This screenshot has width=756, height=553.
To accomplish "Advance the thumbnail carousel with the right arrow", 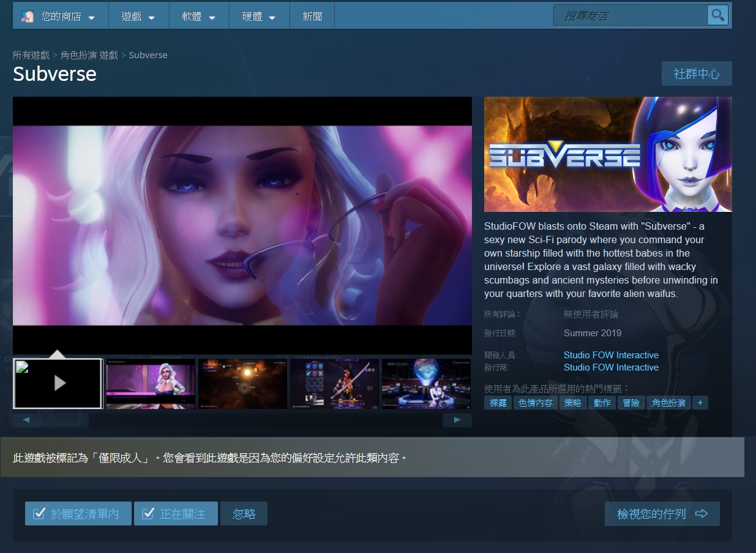I will (457, 420).
